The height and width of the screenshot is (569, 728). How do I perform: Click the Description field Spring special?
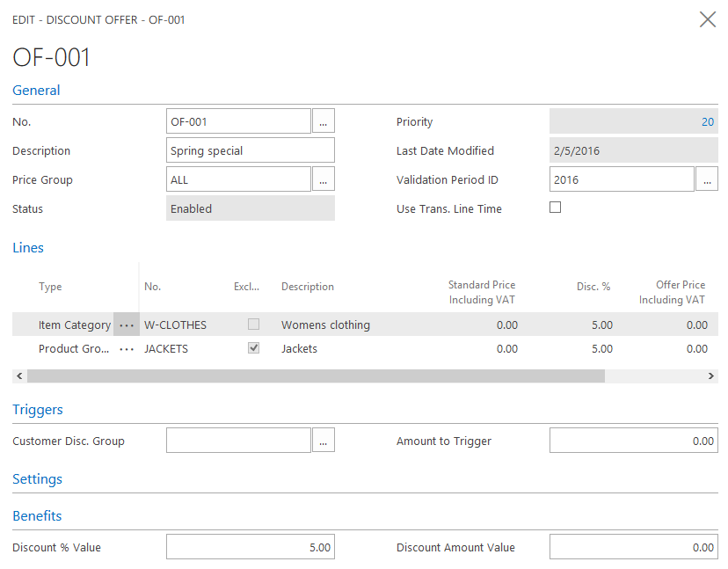(250, 150)
